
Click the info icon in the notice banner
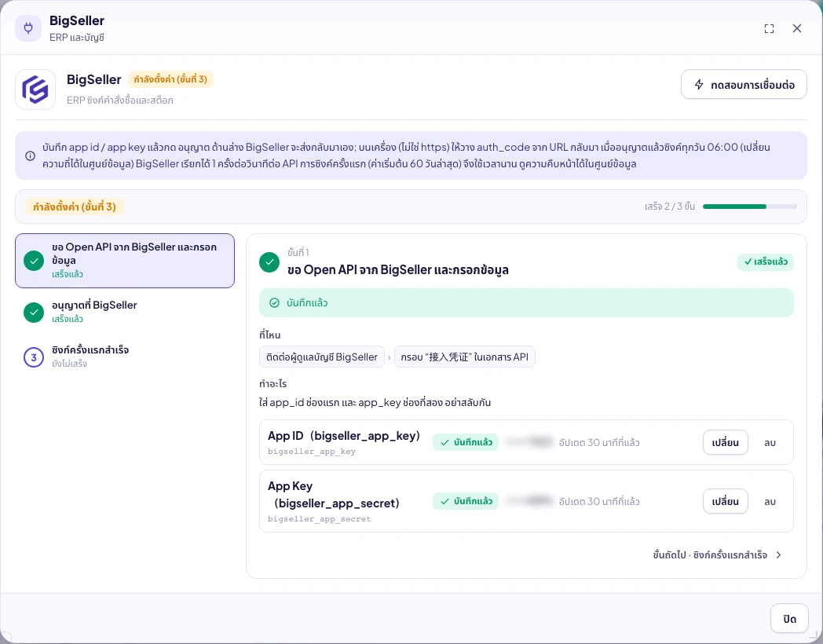pyautogui.click(x=31, y=156)
